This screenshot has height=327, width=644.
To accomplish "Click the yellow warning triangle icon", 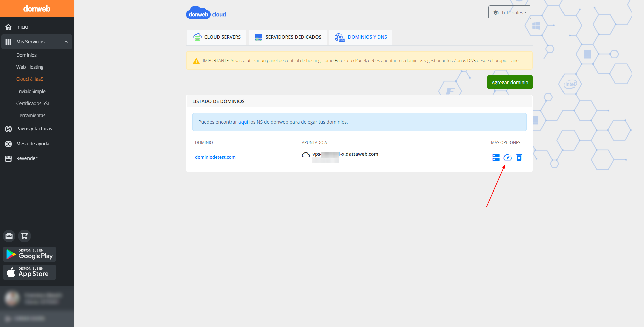I will 196,61.
